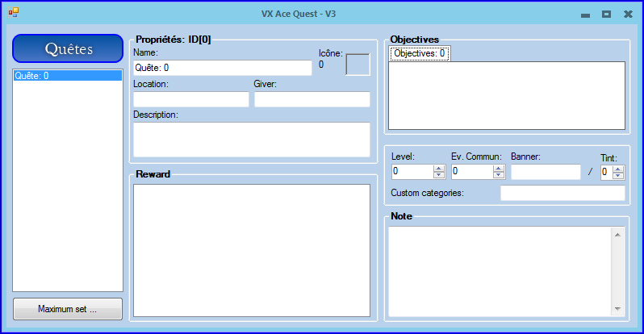Click the 'Maximum set ...' button
644x334 pixels.
(x=68, y=309)
